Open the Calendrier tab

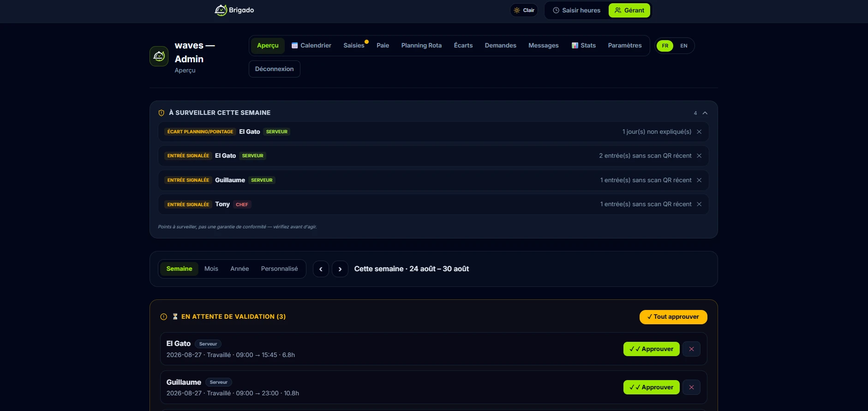coord(311,45)
